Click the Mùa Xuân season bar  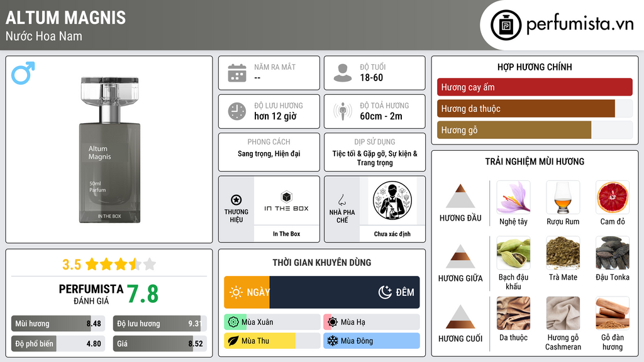(272, 322)
